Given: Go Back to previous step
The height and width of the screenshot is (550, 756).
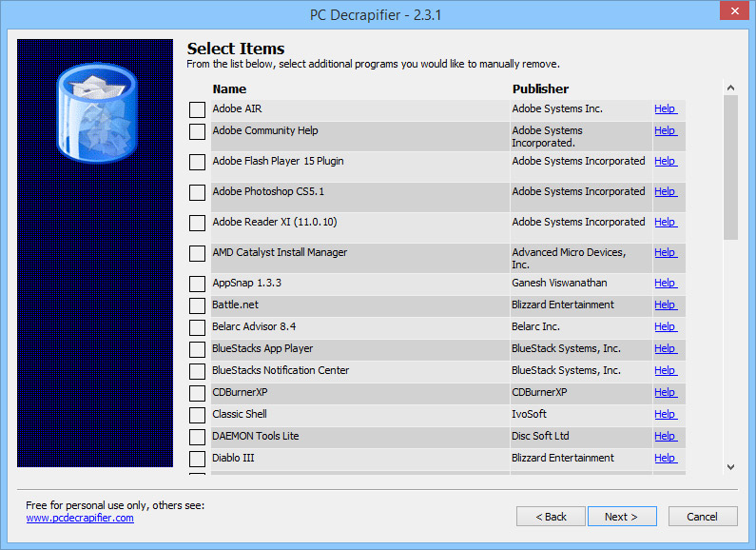Looking at the screenshot, I should point(552,517).
